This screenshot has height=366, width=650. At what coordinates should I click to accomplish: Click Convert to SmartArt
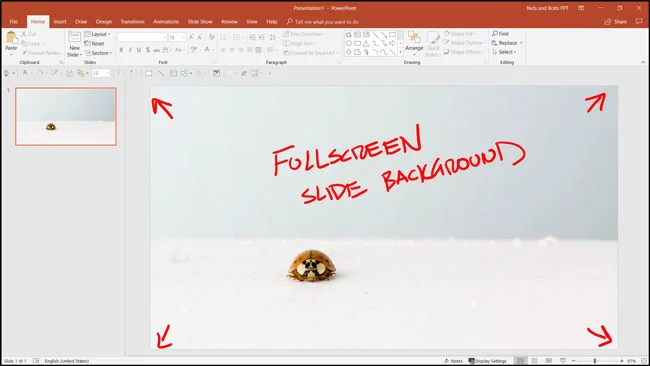point(310,53)
